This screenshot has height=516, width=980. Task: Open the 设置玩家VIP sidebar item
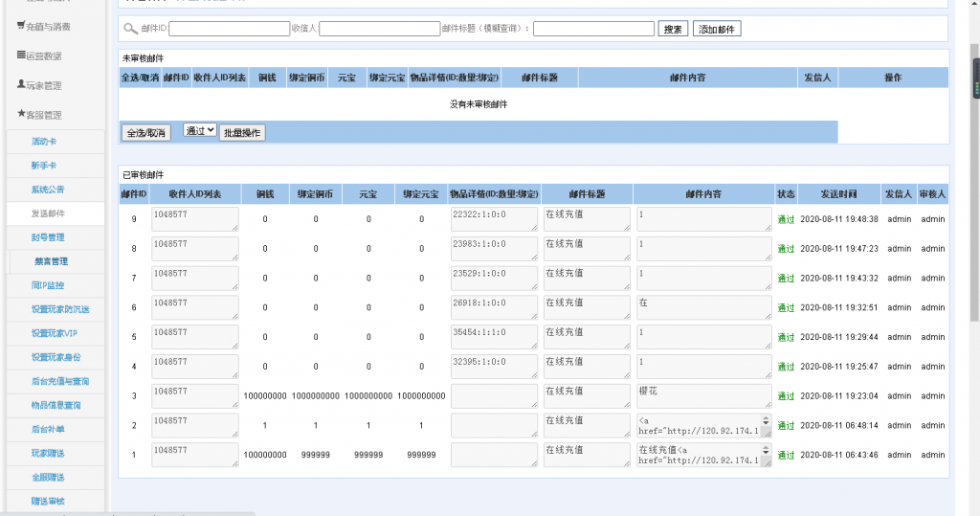[54, 333]
